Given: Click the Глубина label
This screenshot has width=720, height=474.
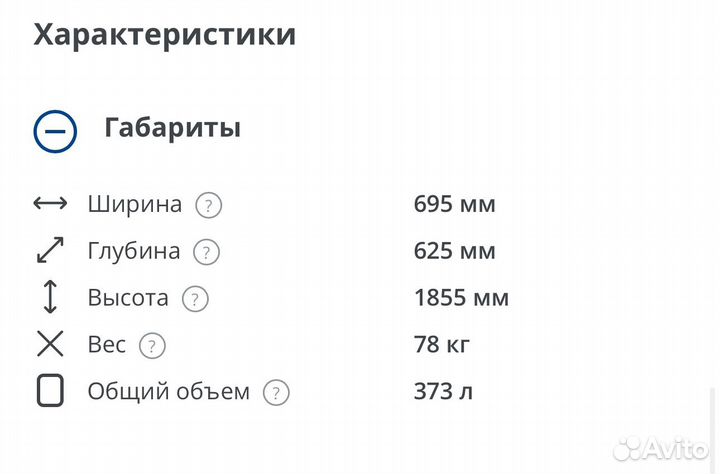Looking at the screenshot, I should tap(134, 251).
